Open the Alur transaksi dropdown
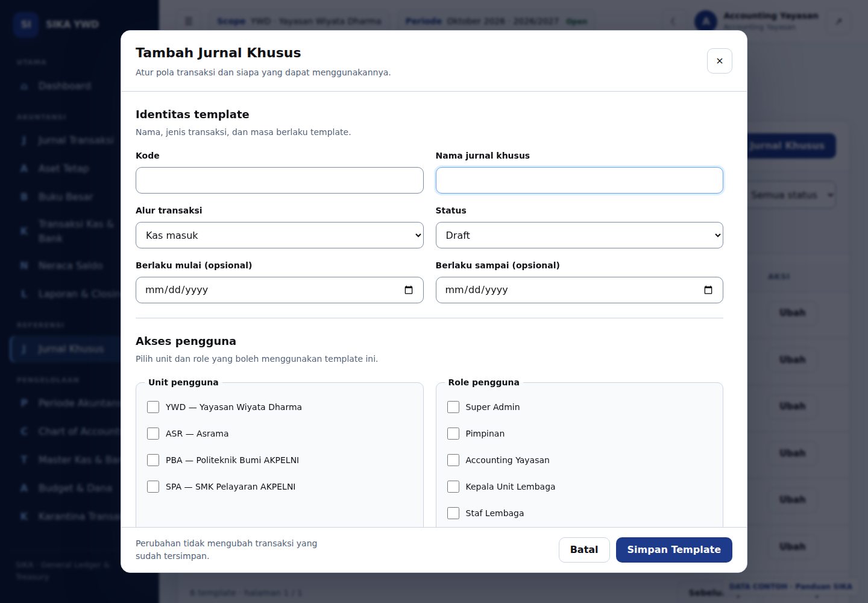 tap(280, 235)
